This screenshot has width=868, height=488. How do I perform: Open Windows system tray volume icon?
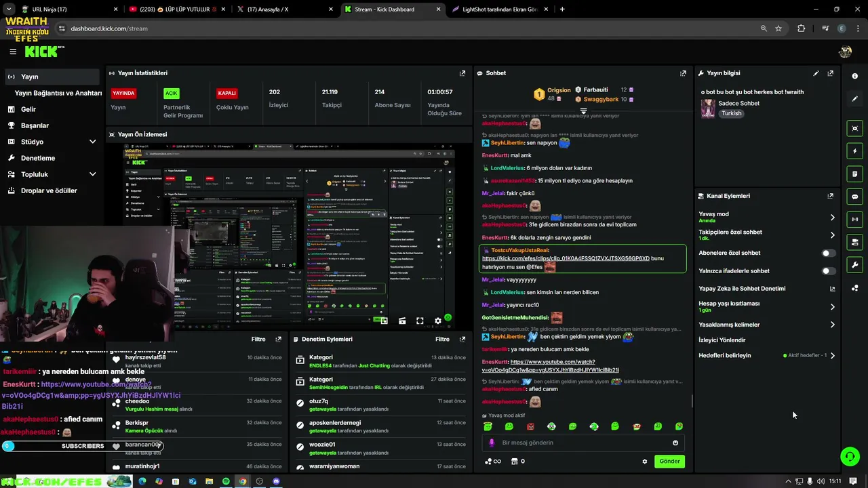pyautogui.click(x=821, y=481)
